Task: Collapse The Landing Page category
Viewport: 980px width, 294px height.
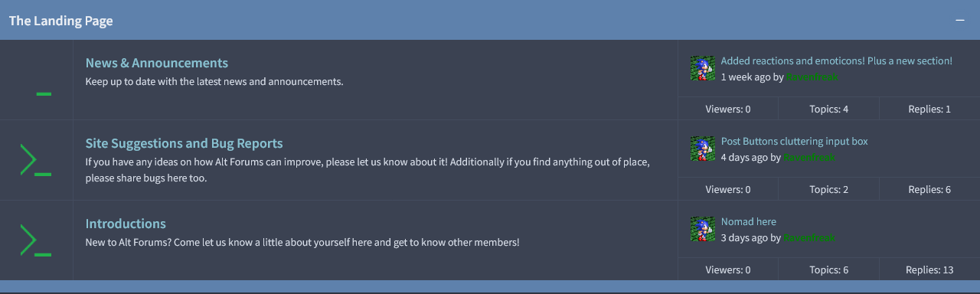Action: coord(959,21)
